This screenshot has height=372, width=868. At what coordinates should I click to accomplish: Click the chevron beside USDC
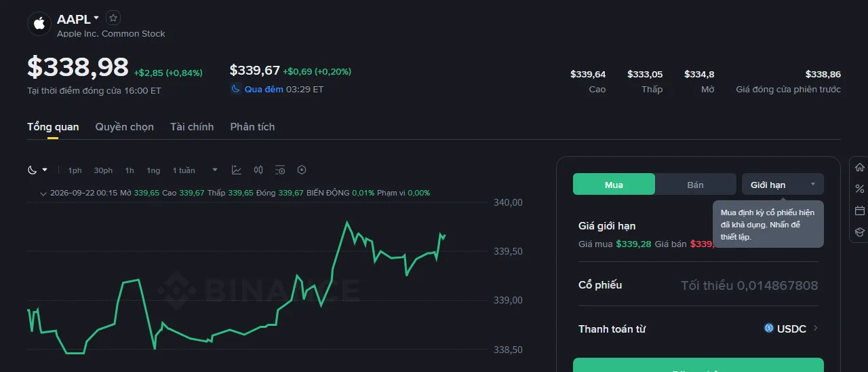click(815, 329)
